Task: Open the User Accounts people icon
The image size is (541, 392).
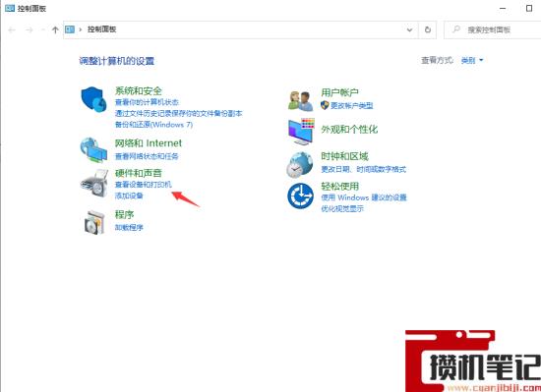Action: pyautogui.click(x=301, y=100)
